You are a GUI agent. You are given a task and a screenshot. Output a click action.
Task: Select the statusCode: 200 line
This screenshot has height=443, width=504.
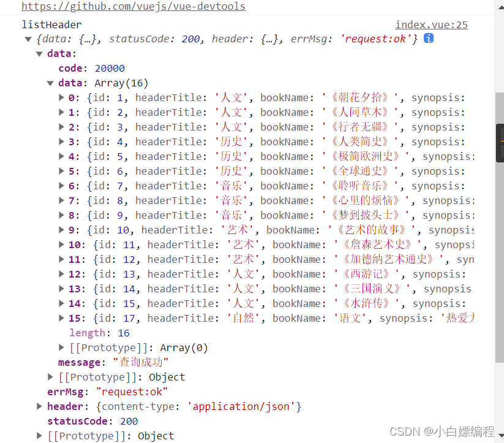click(x=92, y=421)
